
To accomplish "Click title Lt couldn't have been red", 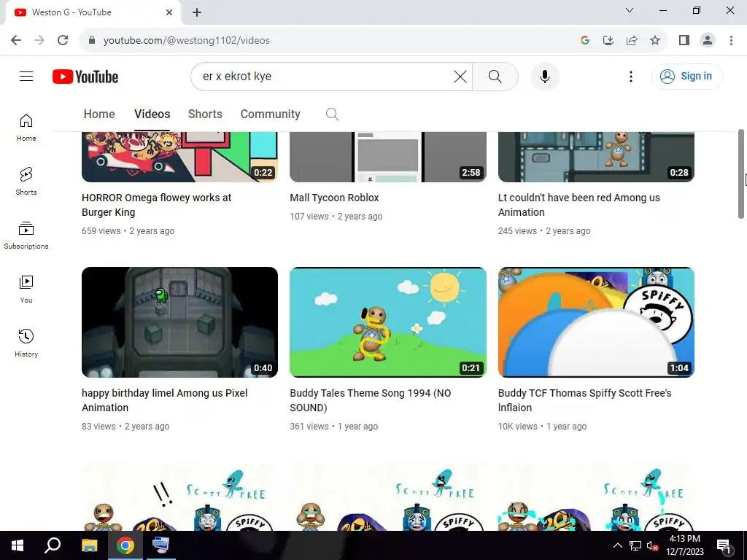I will click(578, 205).
